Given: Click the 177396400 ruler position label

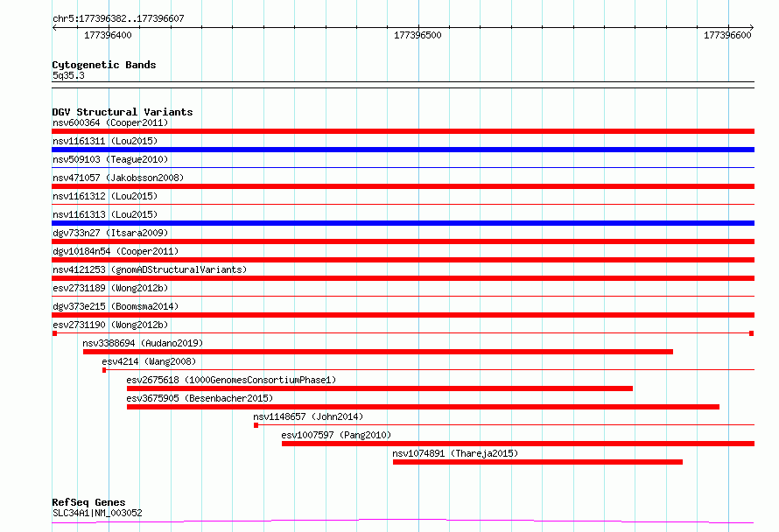Looking at the screenshot, I should pyautogui.click(x=108, y=35).
